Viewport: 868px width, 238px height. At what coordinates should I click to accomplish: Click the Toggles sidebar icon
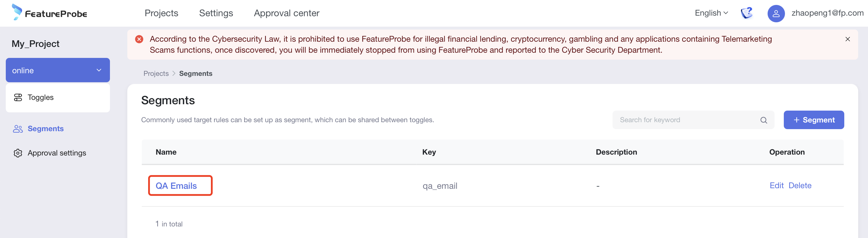[x=18, y=97]
